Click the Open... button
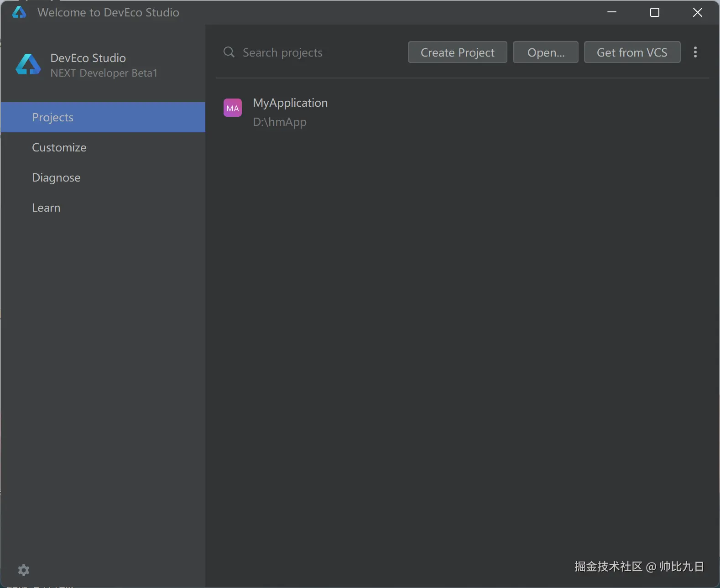720x588 pixels. click(x=546, y=52)
